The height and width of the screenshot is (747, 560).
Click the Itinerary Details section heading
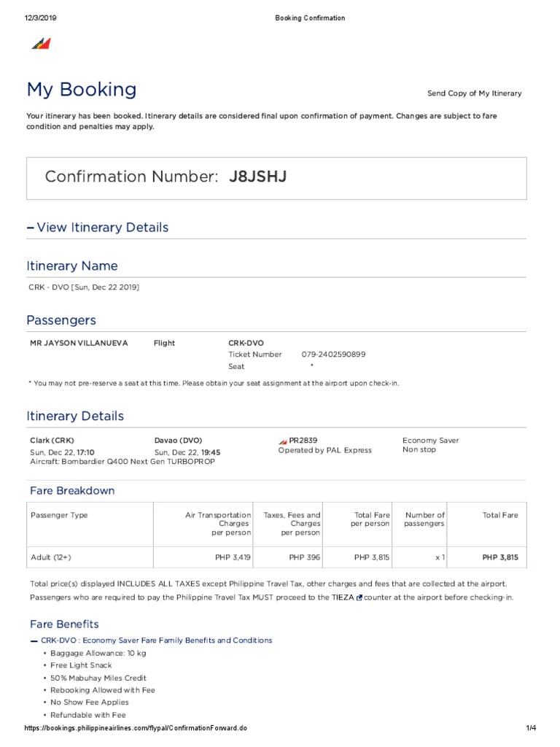point(75,417)
